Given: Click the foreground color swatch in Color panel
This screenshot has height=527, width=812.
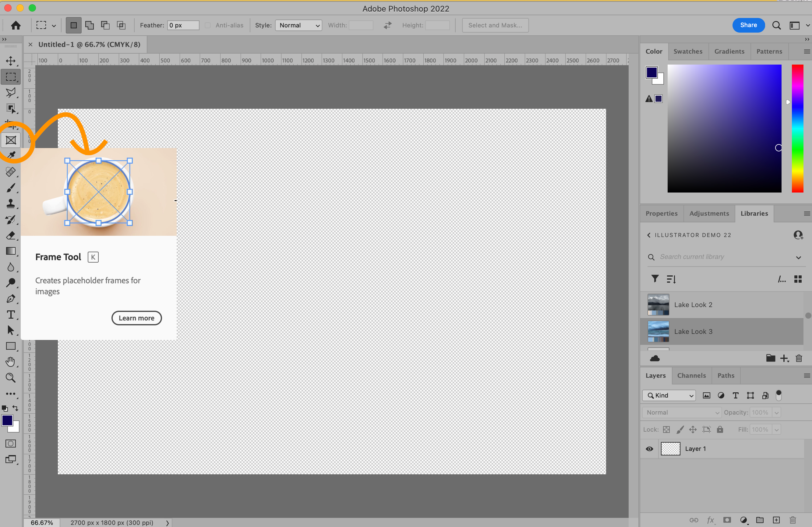Looking at the screenshot, I should tap(651, 73).
